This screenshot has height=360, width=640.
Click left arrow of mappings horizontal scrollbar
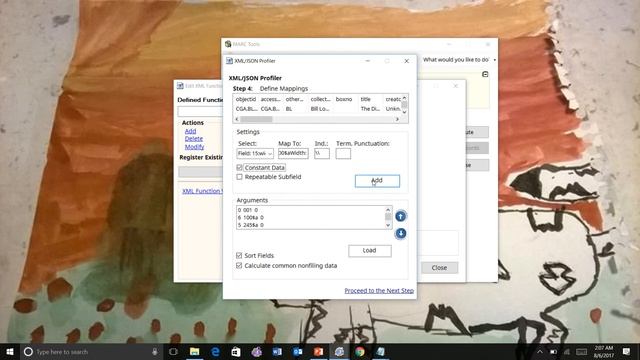pos(237,119)
